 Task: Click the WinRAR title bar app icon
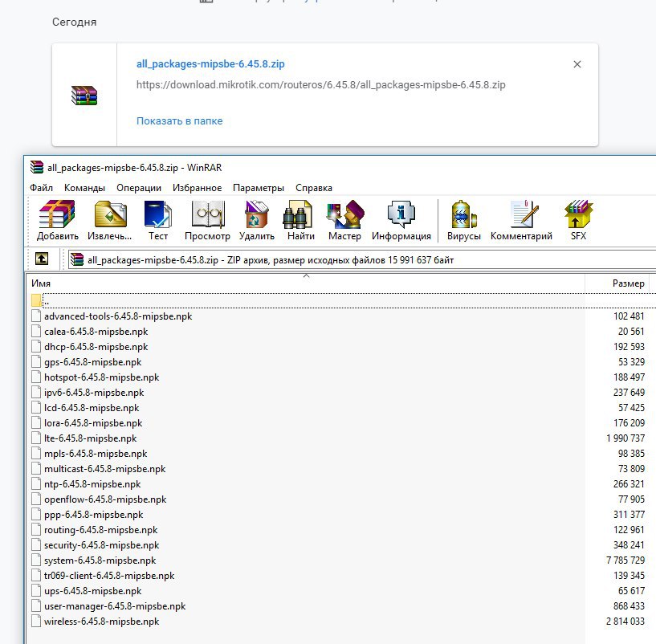pyautogui.click(x=37, y=167)
